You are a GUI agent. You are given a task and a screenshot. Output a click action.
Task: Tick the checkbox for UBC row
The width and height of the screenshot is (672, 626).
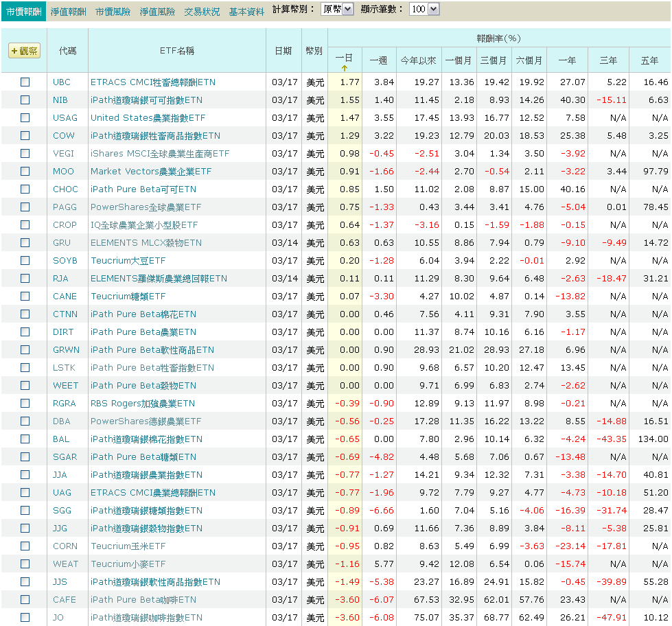25,82
